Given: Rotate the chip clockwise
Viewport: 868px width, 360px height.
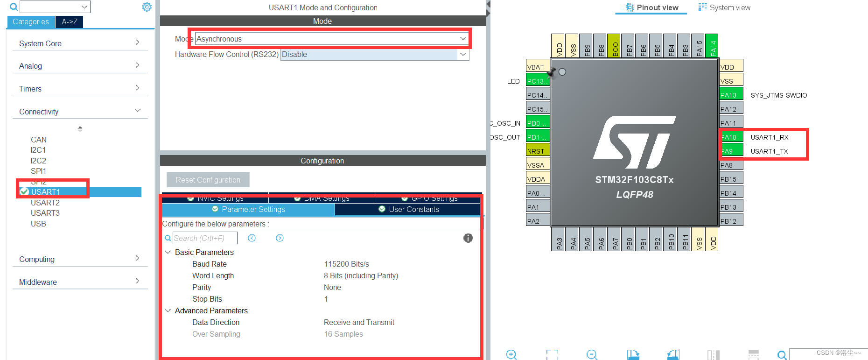Looking at the screenshot, I should [x=633, y=354].
